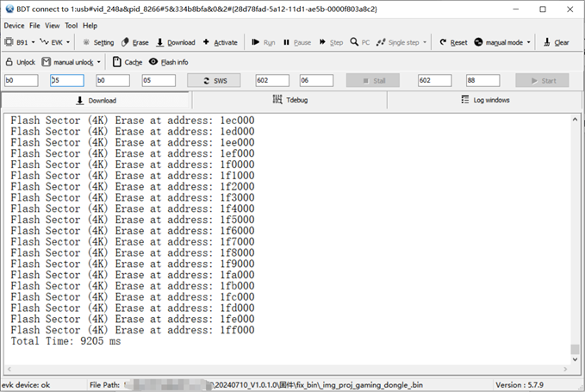Screen dimensions: 585x392
Task: Open the Device menu
Action: 14,26
